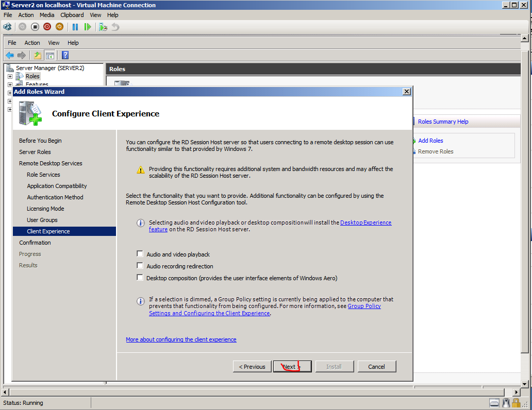Select Client Experience wizard step
This screenshot has height=410, width=532.
[64, 231]
